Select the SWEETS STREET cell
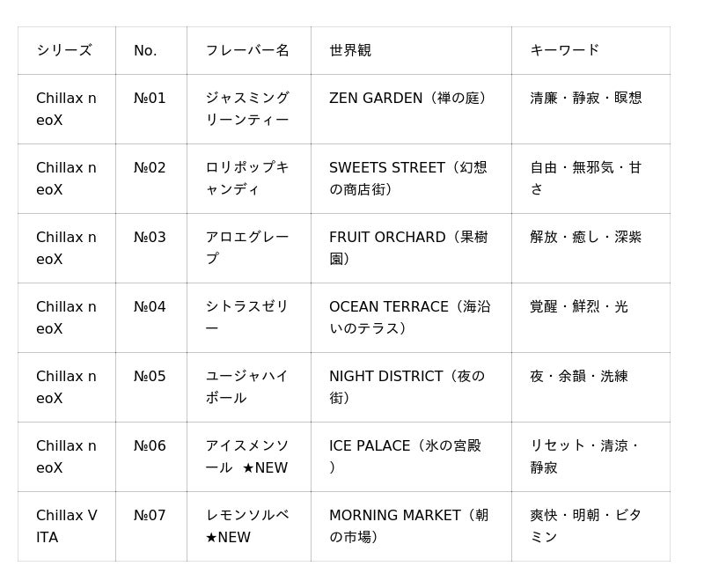 click(409, 179)
